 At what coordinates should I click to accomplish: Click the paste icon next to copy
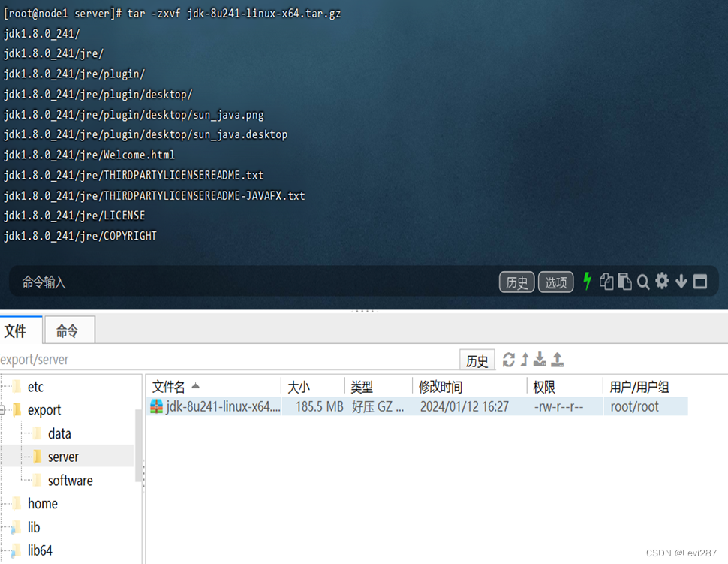(x=625, y=282)
